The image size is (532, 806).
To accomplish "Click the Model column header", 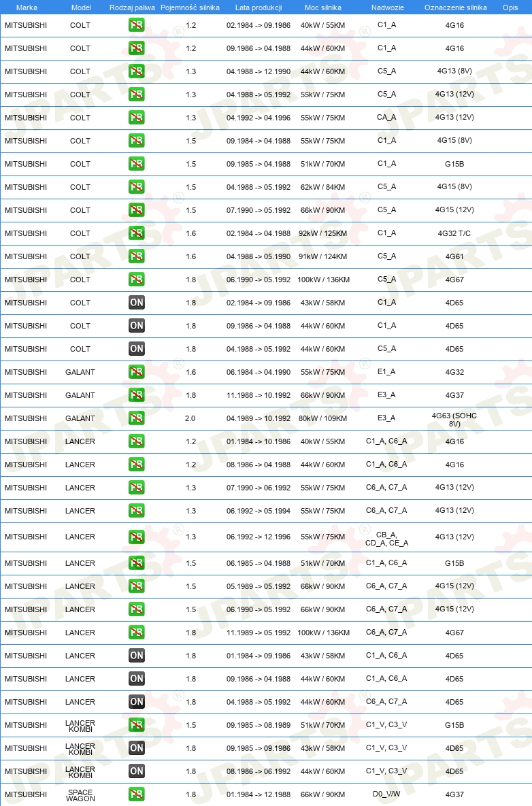I will (81, 7).
